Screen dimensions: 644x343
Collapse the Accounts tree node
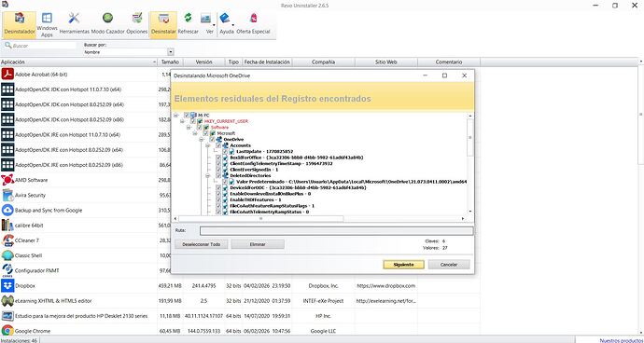(x=208, y=145)
